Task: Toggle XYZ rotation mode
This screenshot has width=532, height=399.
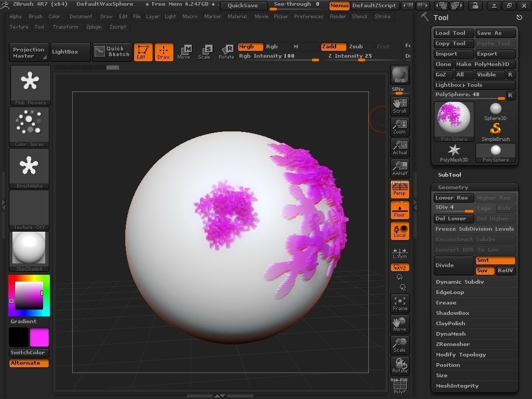Action: pos(400,268)
